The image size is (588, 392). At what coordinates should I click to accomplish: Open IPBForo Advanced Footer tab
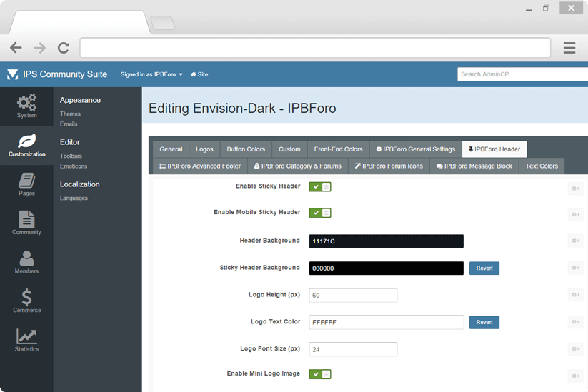(x=200, y=166)
